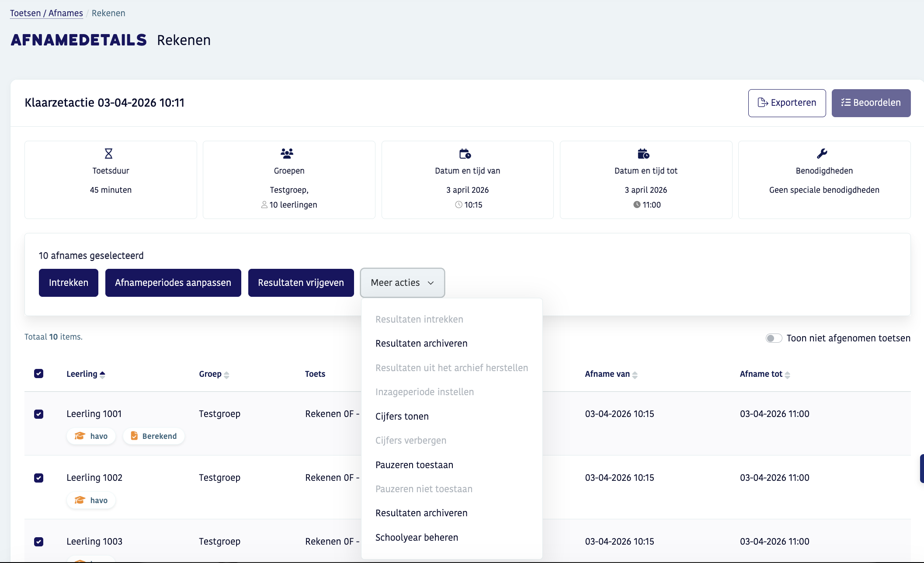Click the graduation cap in Leerling 1001's havo tag
Image resolution: width=924 pixels, height=563 pixels.
click(x=80, y=436)
